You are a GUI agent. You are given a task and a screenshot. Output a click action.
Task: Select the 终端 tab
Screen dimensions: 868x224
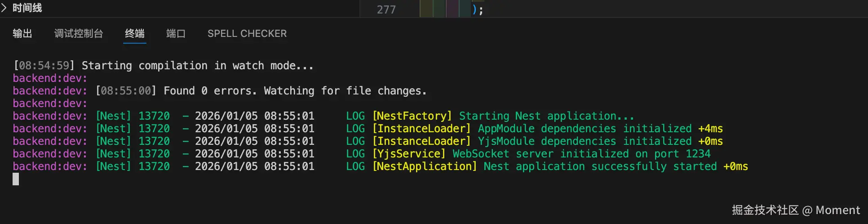point(135,34)
